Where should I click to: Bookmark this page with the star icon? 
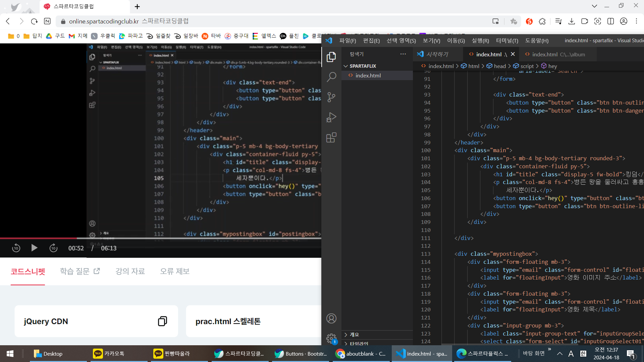pos(514,21)
